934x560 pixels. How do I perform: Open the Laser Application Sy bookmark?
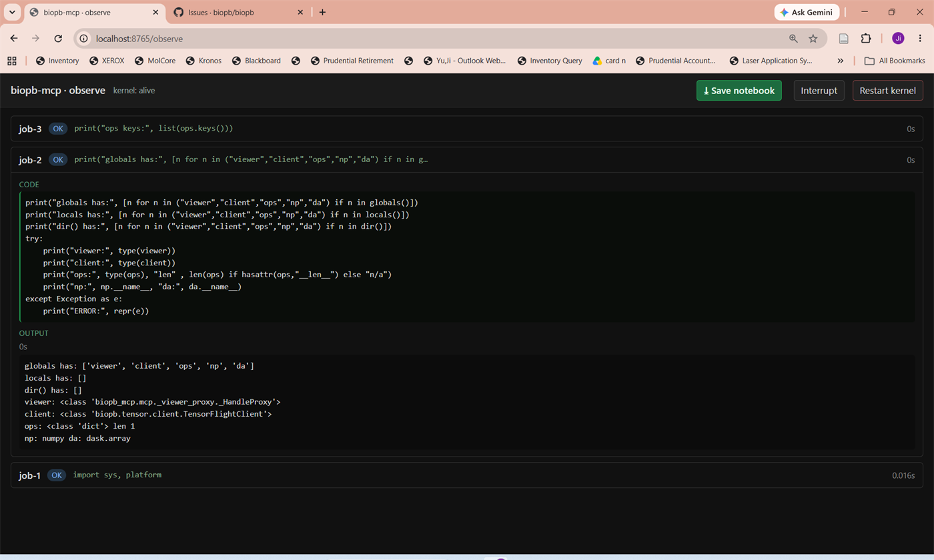[771, 61]
